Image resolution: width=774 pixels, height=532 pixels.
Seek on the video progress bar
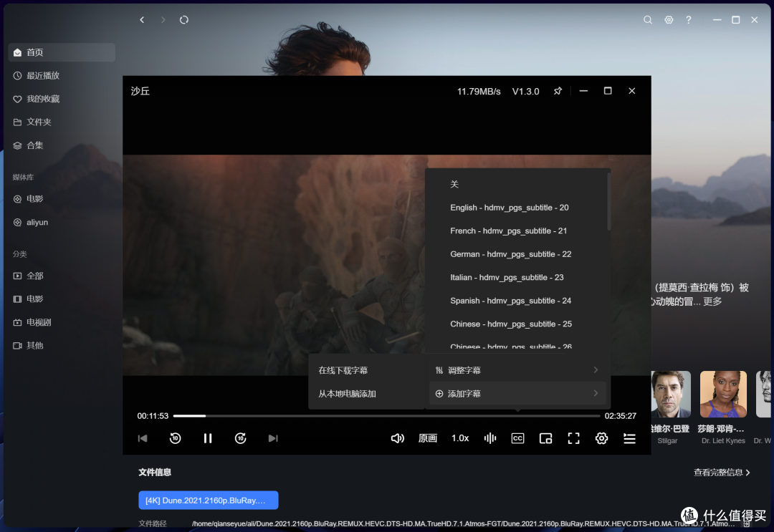coord(386,416)
